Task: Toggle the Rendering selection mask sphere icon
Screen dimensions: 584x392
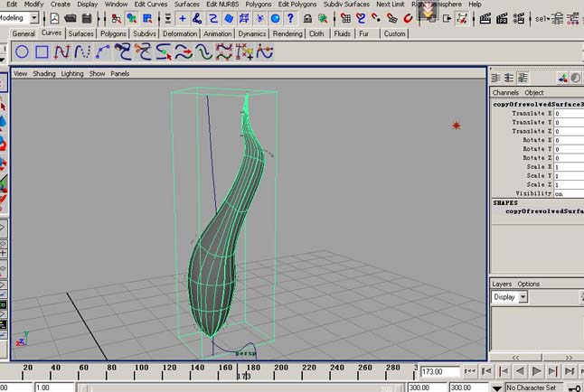Action: coord(275,18)
